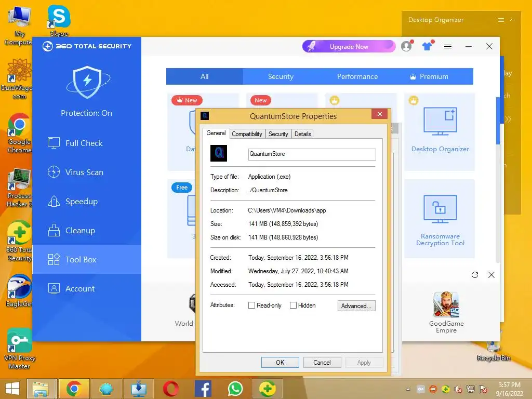Image resolution: width=532 pixels, height=399 pixels.
Task: Select the All tab in Tool Box
Action: click(x=204, y=76)
